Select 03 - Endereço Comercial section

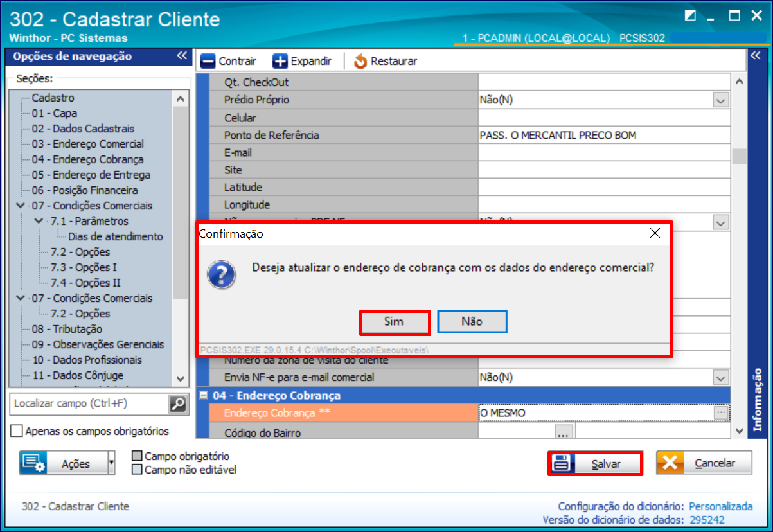click(88, 145)
